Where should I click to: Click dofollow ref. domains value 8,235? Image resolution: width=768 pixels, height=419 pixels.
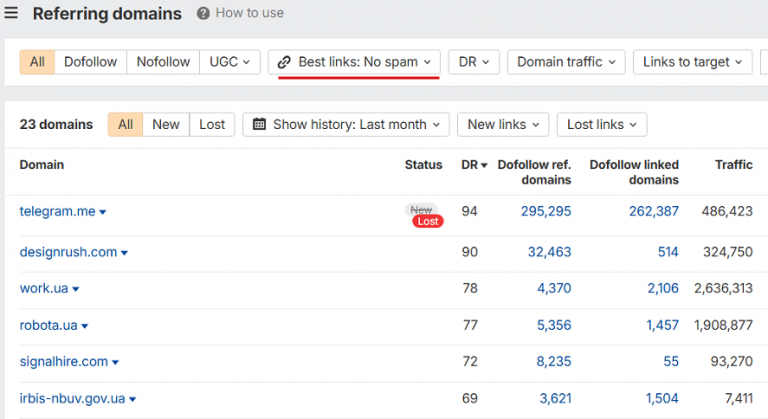(553, 361)
